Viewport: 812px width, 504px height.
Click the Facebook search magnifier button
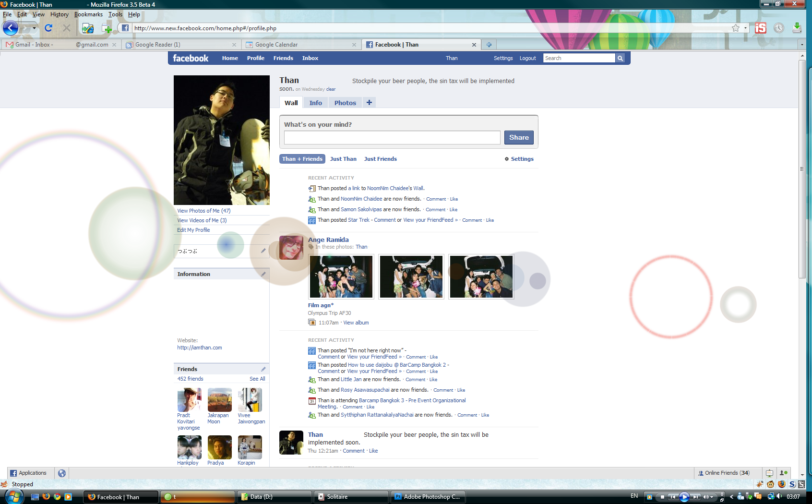tap(620, 58)
